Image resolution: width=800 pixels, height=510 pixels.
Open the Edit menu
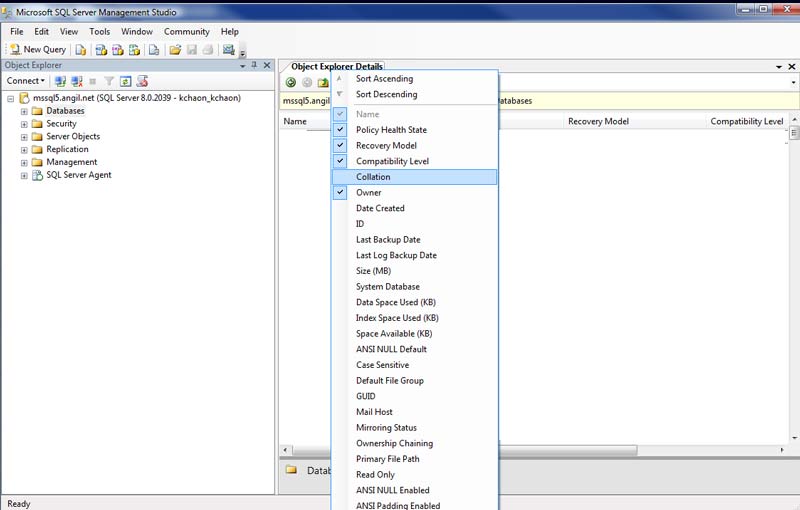pyautogui.click(x=41, y=32)
